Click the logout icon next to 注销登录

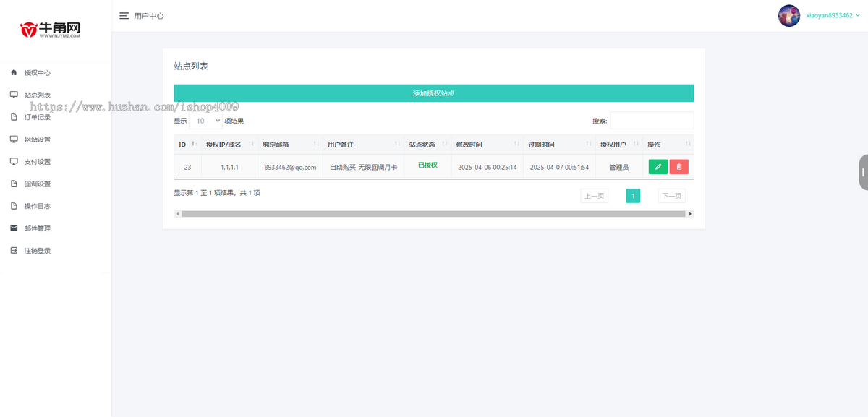pyautogui.click(x=14, y=250)
